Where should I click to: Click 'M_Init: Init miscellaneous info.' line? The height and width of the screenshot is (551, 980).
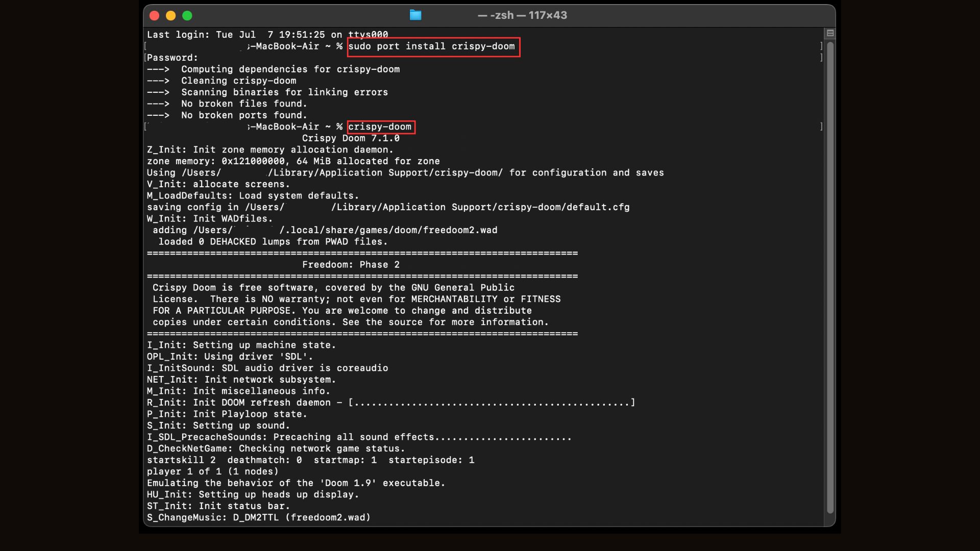tap(238, 391)
